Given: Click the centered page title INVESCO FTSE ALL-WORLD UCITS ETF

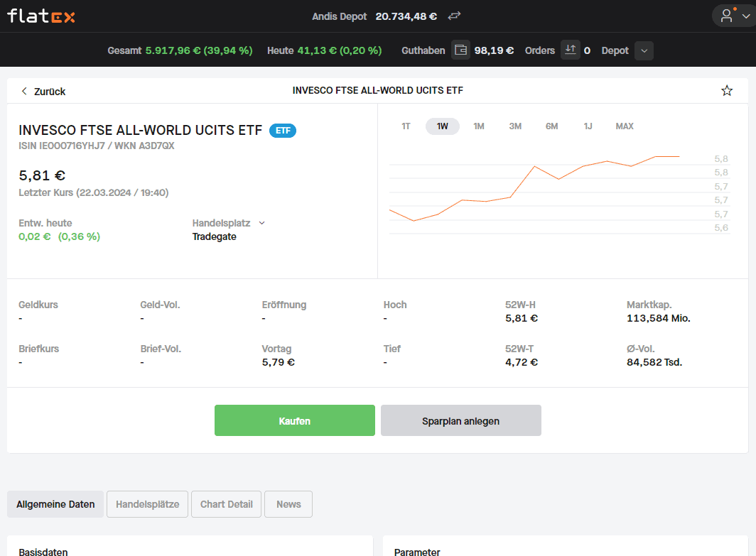Looking at the screenshot, I should (377, 91).
